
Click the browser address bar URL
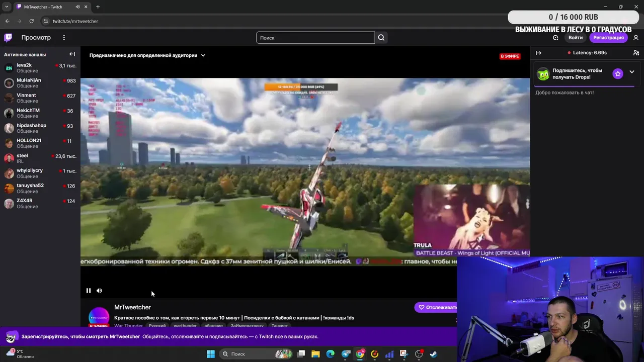[75, 21]
